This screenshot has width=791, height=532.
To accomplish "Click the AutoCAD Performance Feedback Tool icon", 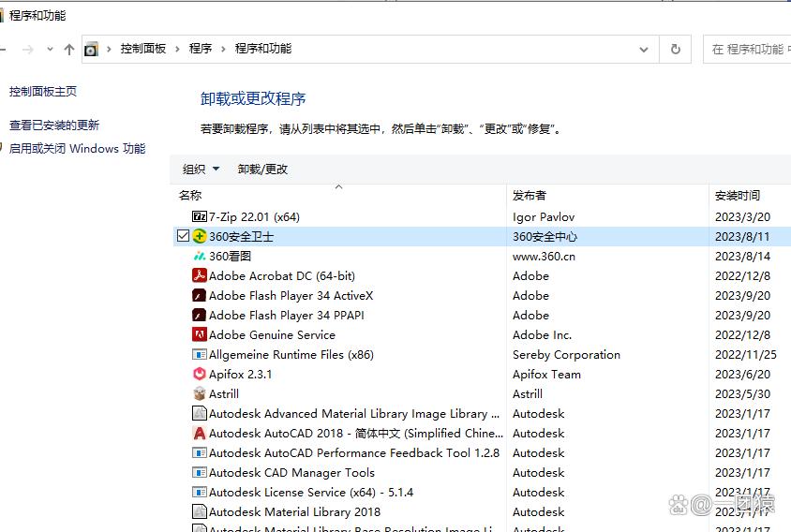I will click(200, 452).
